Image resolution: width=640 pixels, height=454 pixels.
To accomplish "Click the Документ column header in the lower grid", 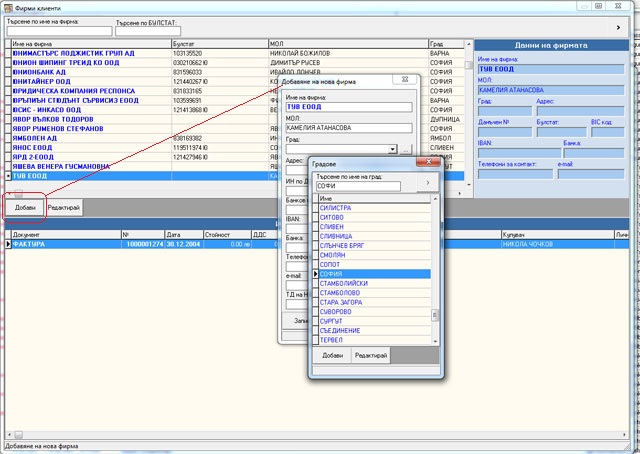I will click(x=66, y=235).
